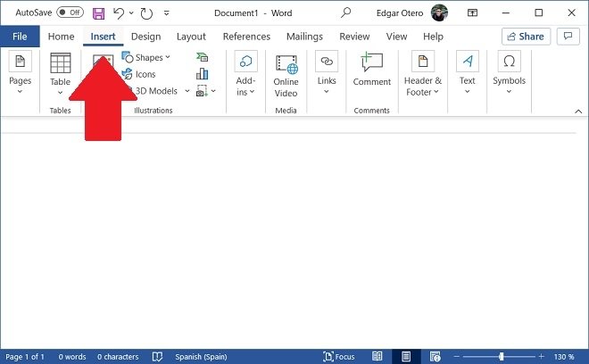Open the File tab
589x364 pixels.
click(20, 37)
